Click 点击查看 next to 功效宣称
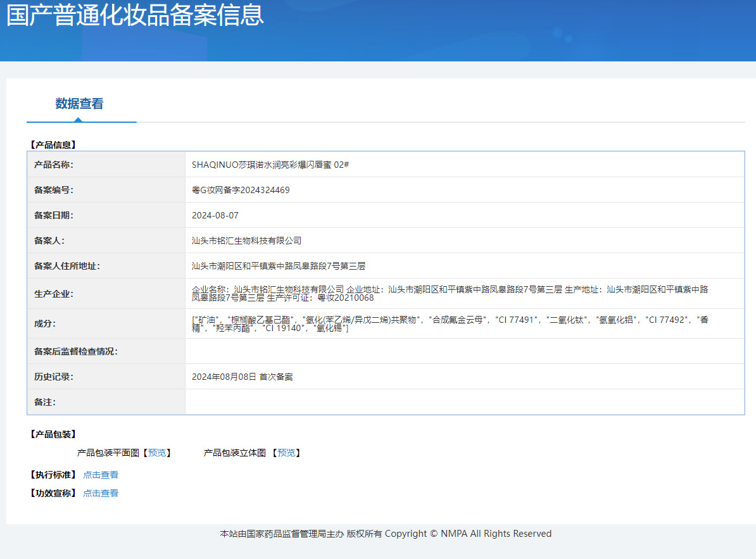This screenshot has height=559, width=756. [x=101, y=493]
